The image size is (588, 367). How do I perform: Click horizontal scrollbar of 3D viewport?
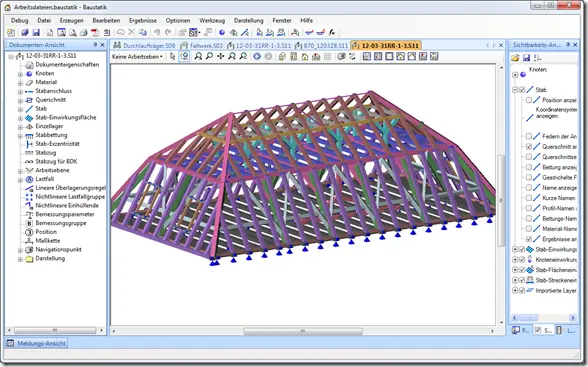(x=303, y=331)
